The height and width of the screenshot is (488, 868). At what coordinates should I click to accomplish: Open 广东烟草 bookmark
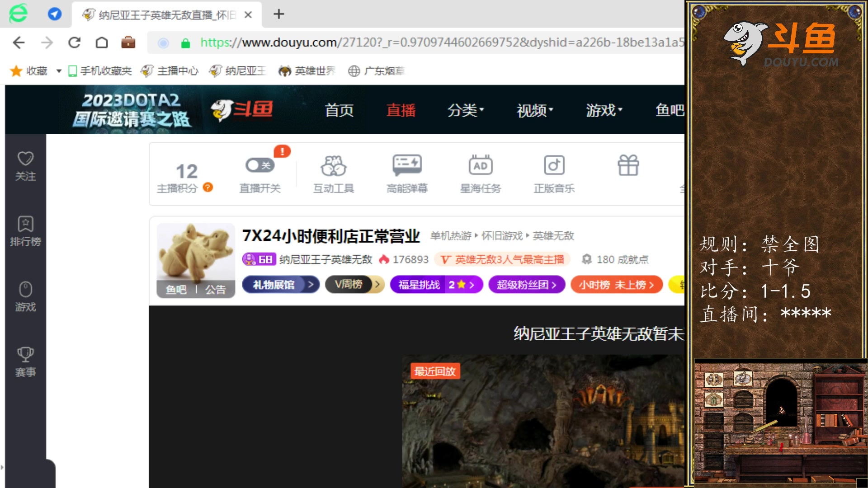376,71
